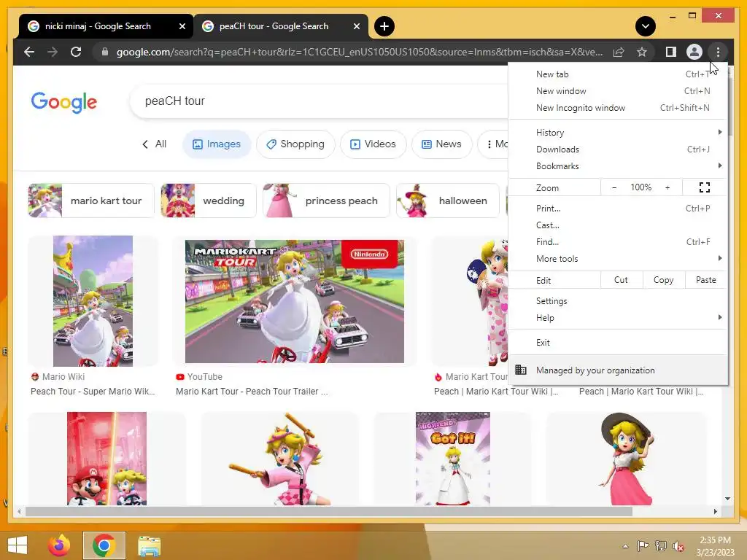
Task: Open Mario Kart Tour - Peach Tour Trailer link
Action: 252,391
